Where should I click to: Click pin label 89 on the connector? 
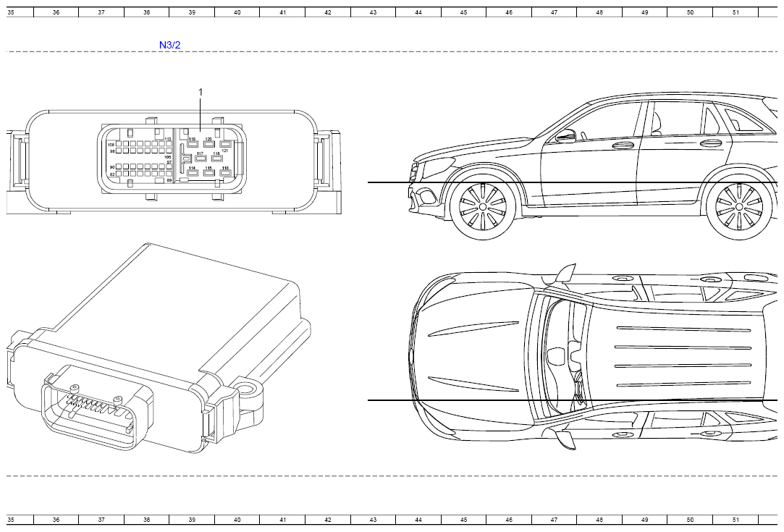click(169, 180)
